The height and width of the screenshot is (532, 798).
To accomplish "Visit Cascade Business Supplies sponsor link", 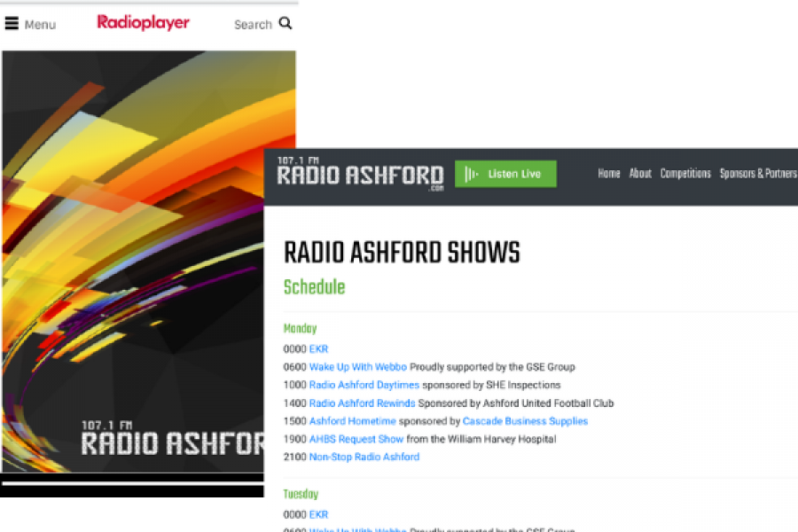I will click(525, 421).
